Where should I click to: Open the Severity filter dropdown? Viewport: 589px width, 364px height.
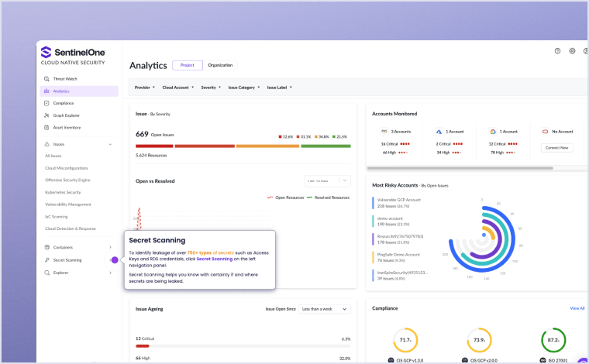tap(211, 87)
